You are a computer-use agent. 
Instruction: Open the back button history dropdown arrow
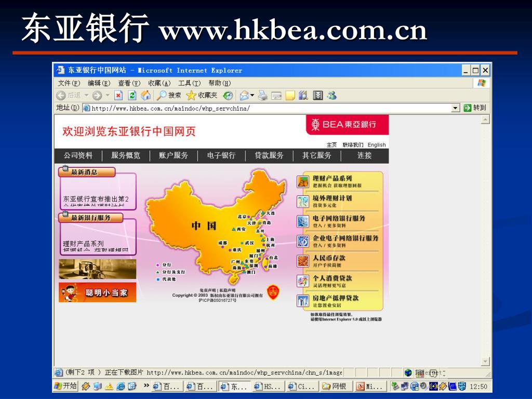tap(87, 96)
